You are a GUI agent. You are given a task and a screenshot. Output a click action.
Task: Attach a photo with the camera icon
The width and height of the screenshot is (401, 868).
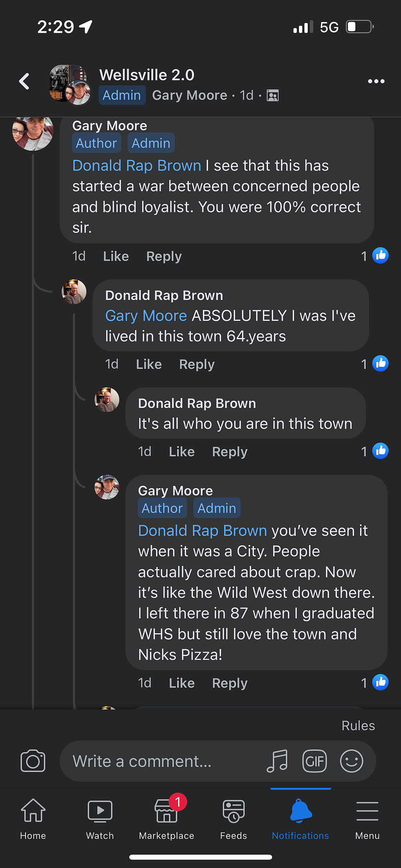click(33, 761)
